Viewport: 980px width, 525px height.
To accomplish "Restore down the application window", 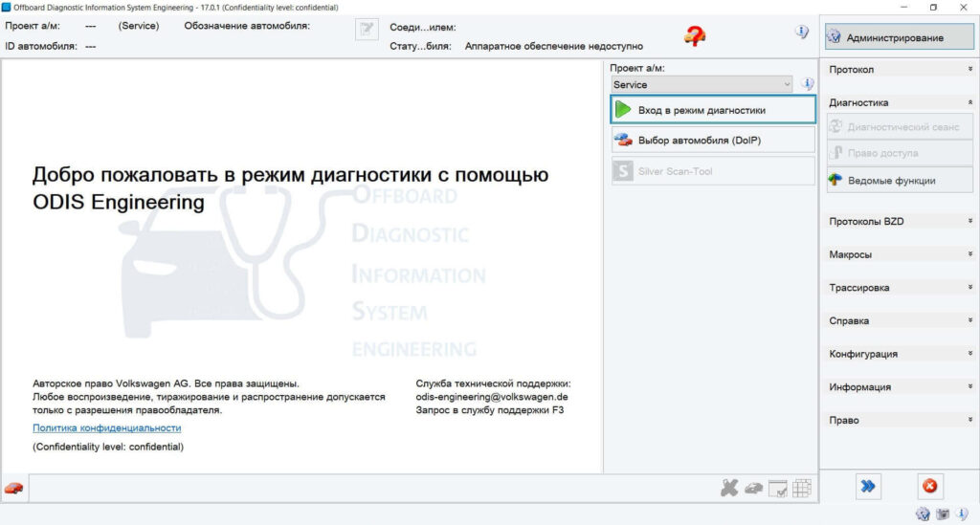I will [933, 7].
